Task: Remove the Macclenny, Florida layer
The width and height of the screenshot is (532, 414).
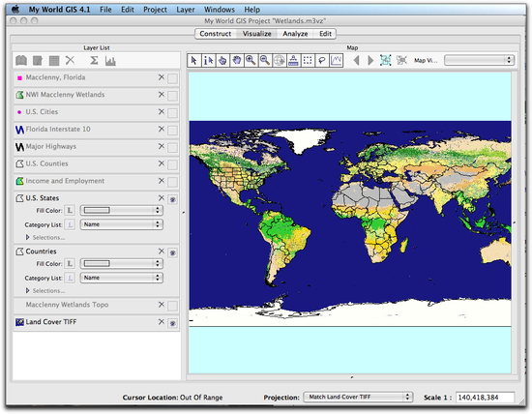Action: click(162, 77)
